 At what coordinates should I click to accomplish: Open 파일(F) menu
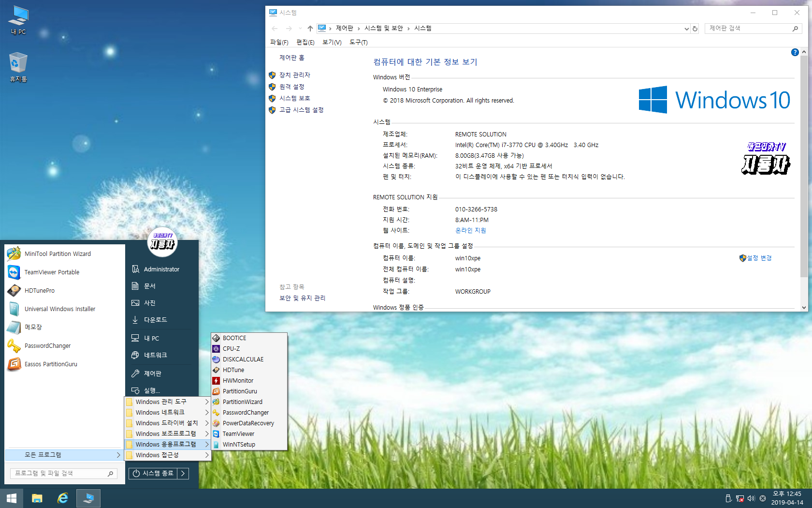(x=279, y=43)
